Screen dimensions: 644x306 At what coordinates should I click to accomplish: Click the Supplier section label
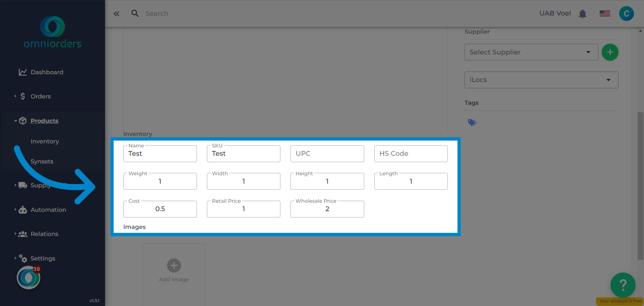[x=477, y=32]
